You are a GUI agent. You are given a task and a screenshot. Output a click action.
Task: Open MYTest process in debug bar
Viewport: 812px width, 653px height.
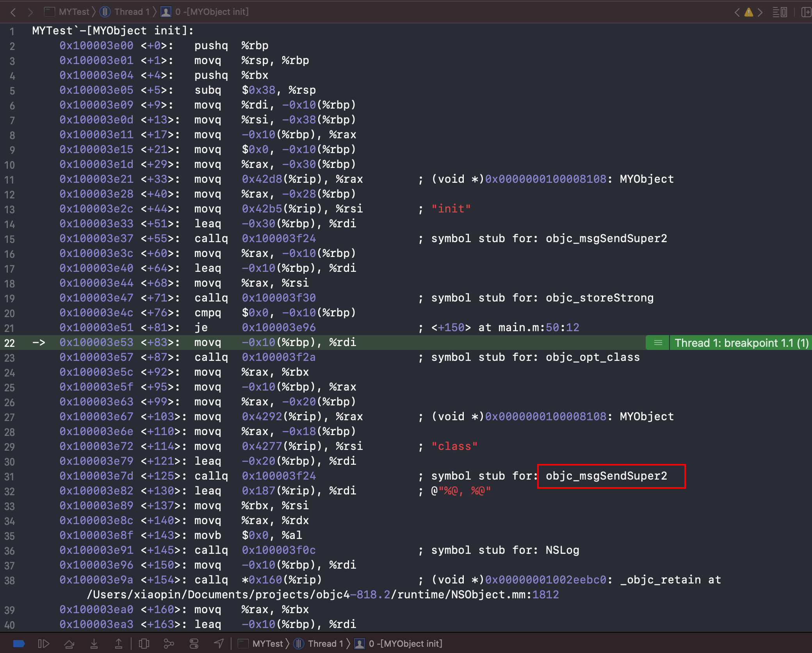(x=260, y=643)
